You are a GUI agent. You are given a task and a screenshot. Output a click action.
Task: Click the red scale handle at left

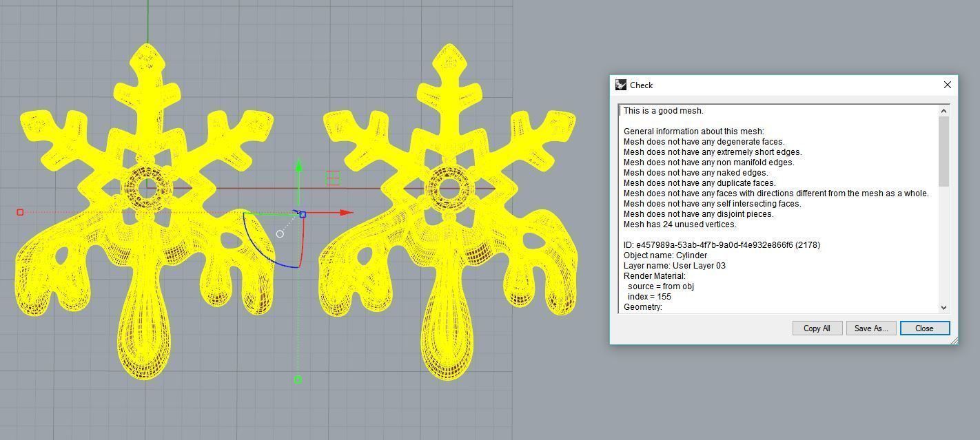[x=20, y=212]
